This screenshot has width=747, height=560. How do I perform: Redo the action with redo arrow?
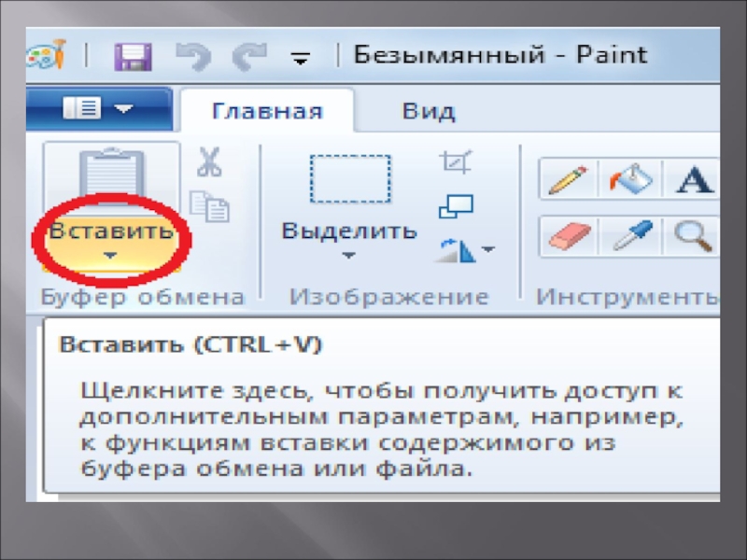click(x=249, y=57)
